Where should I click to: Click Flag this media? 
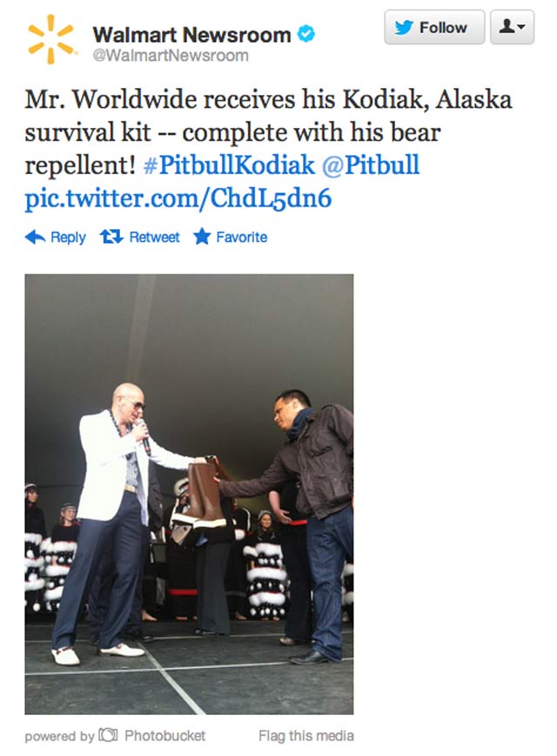tap(306, 736)
